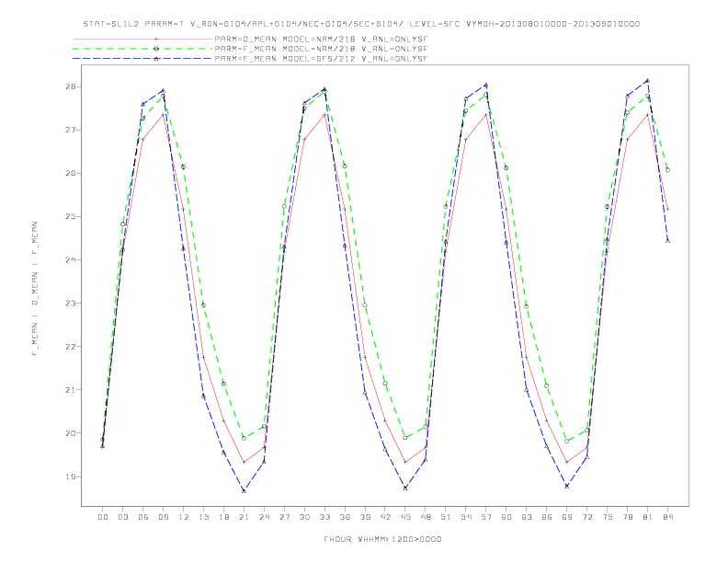Select the red O_MEAN NAM/218 legend label
728x563 pixels.
[321, 39]
